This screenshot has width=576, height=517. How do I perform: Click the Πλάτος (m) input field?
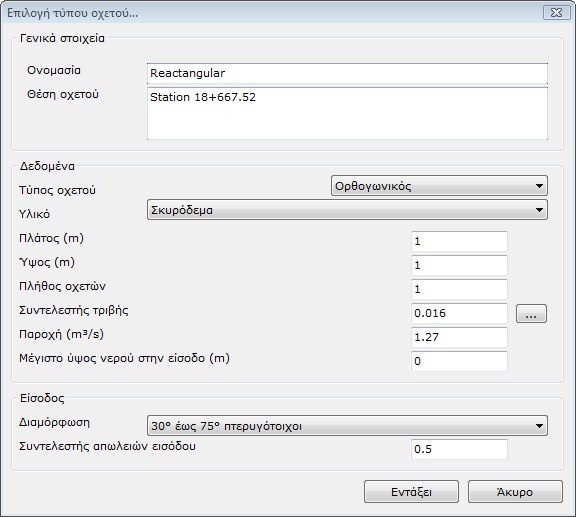pos(459,241)
